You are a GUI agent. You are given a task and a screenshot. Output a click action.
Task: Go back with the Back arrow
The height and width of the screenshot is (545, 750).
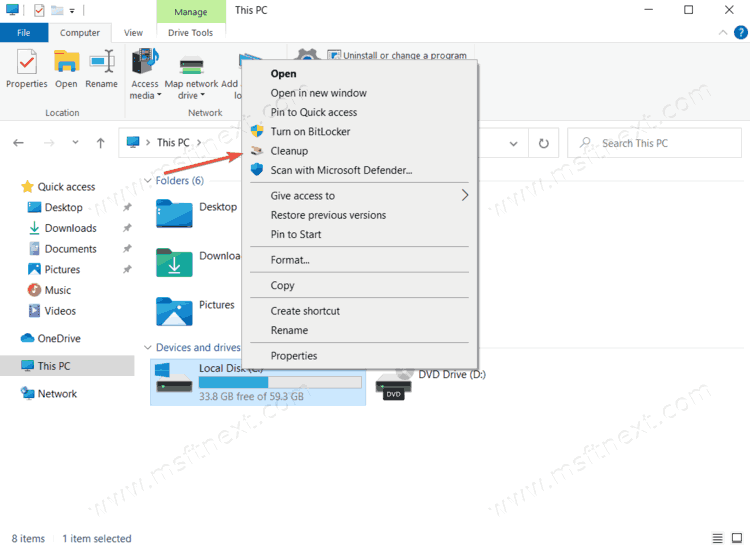(19, 143)
